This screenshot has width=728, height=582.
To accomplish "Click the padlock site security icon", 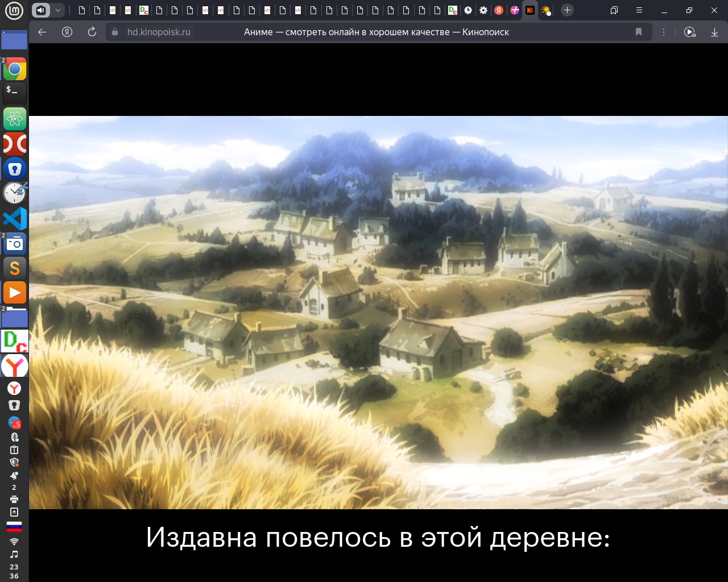I will click(x=115, y=32).
